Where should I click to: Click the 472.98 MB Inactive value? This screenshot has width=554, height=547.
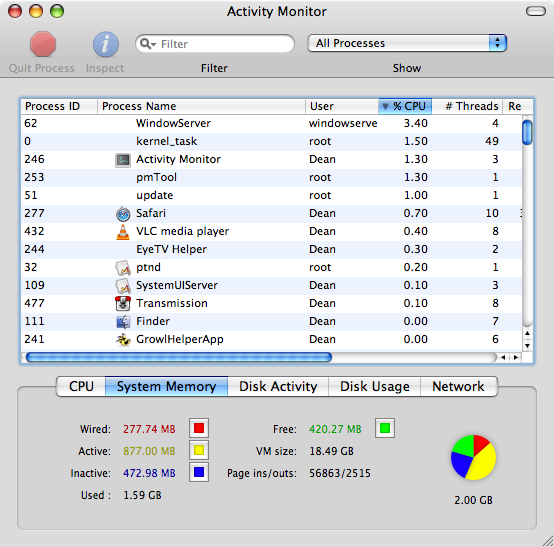point(149,473)
